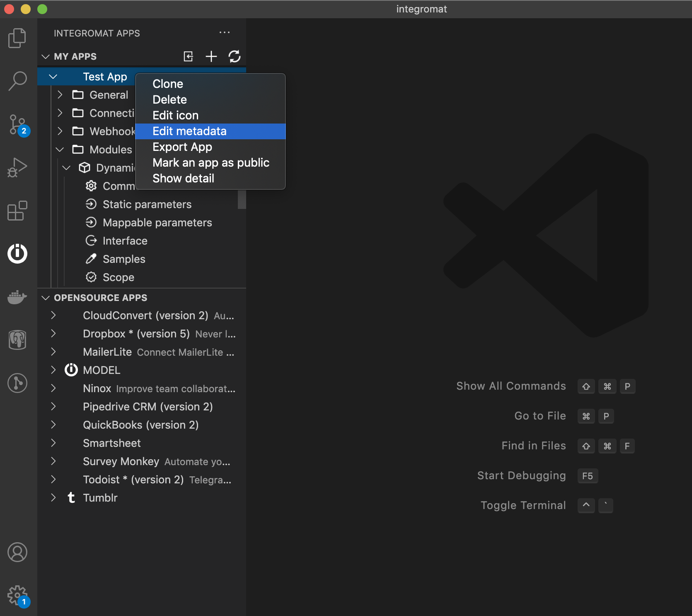Expand the CloudConvert (version 2) app
The image size is (692, 616).
tap(53, 315)
